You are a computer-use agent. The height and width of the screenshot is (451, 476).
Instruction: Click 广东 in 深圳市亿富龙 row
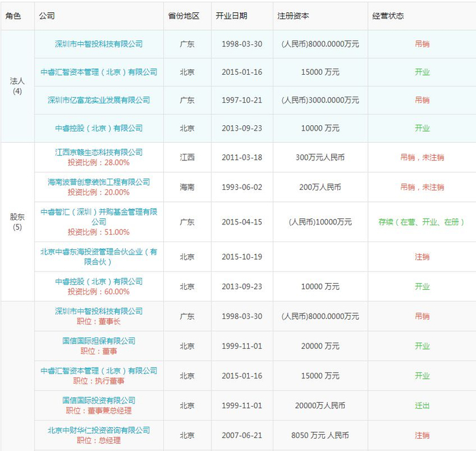pos(187,100)
